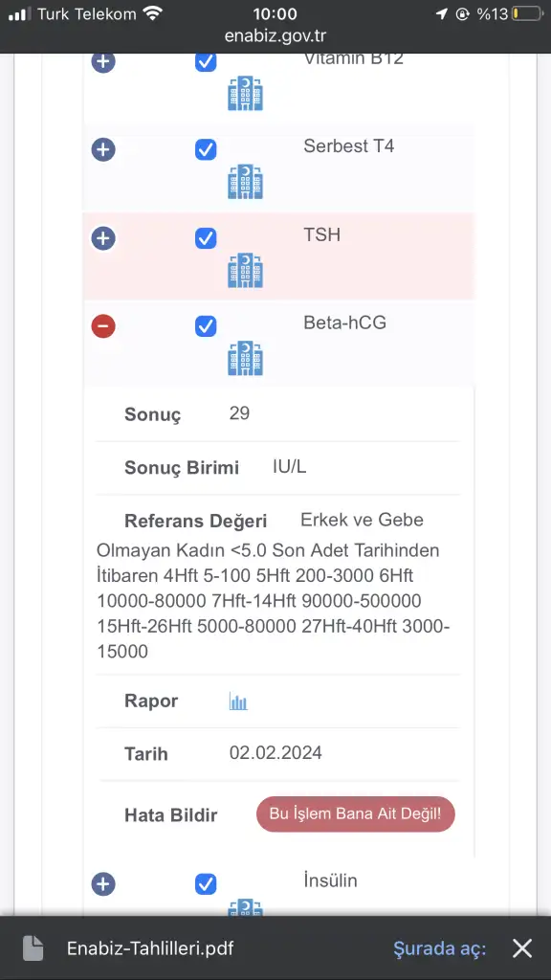Tap the Şurada aç: link
Viewport: 551px width, 980px height.
click(439, 948)
